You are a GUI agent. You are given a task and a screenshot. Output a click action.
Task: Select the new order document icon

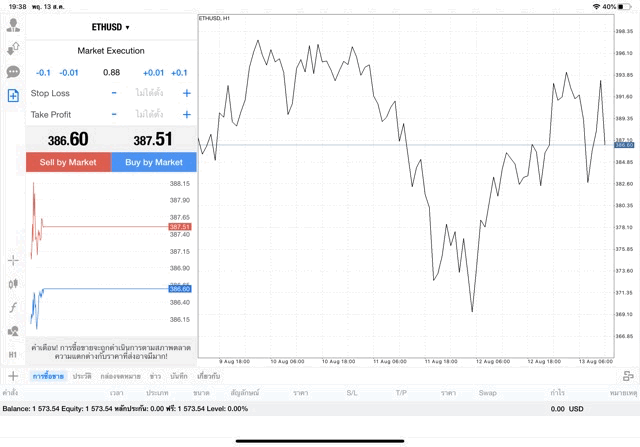pos(13,96)
